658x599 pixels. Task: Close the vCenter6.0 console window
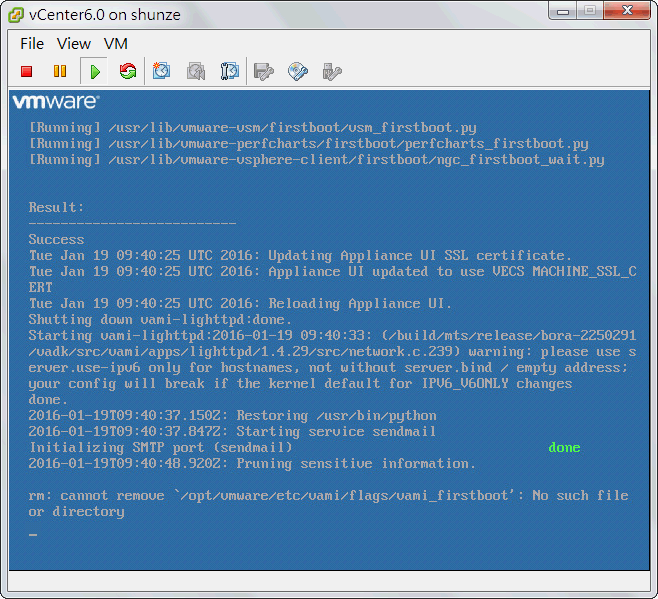(x=627, y=11)
